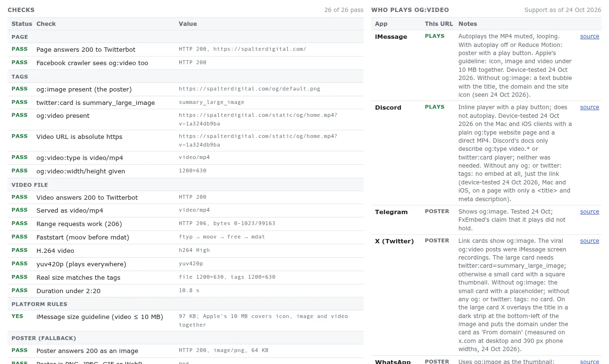This screenshot has width=609, height=364.
Task: Click the "POSTER" badge for Telegram
Action: click(x=437, y=212)
